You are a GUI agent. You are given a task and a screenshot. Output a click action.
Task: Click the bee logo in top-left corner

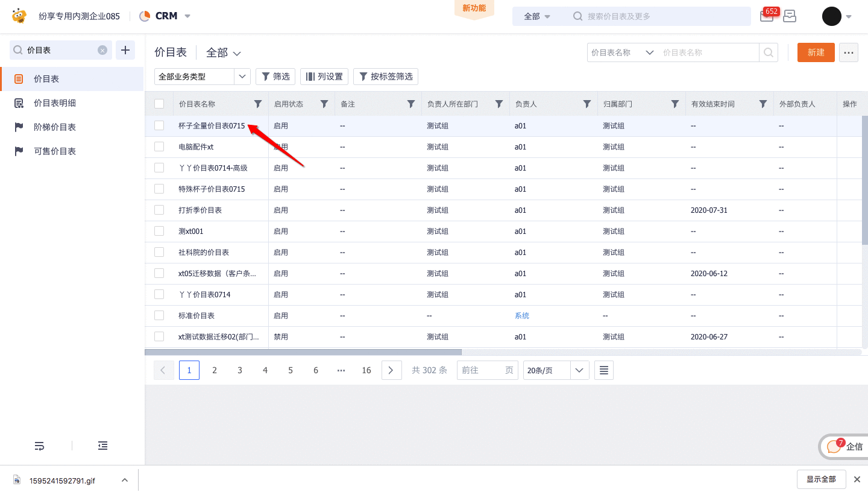pos(19,16)
